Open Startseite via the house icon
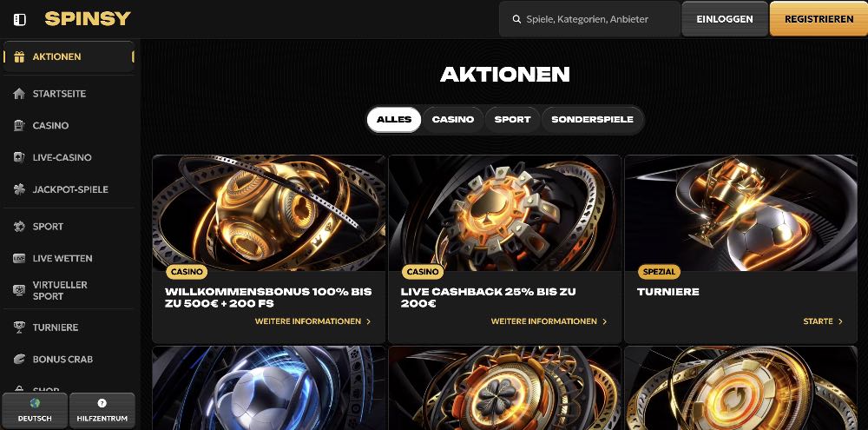The width and height of the screenshot is (868, 430). coord(19,94)
